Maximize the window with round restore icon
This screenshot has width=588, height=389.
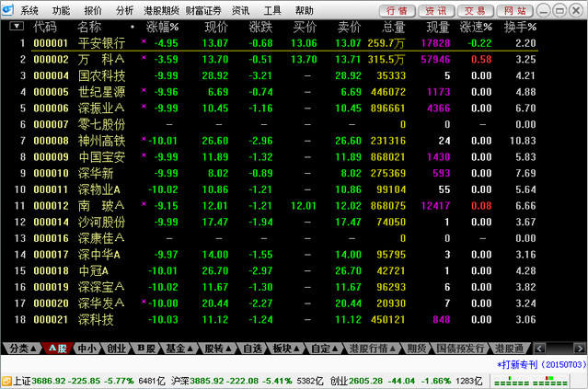(559, 10)
